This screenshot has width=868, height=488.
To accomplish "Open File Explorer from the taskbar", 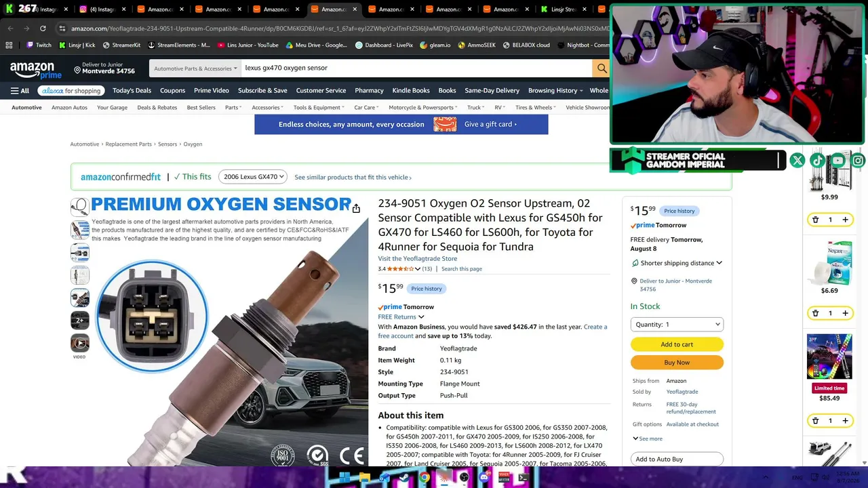I will click(364, 478).
